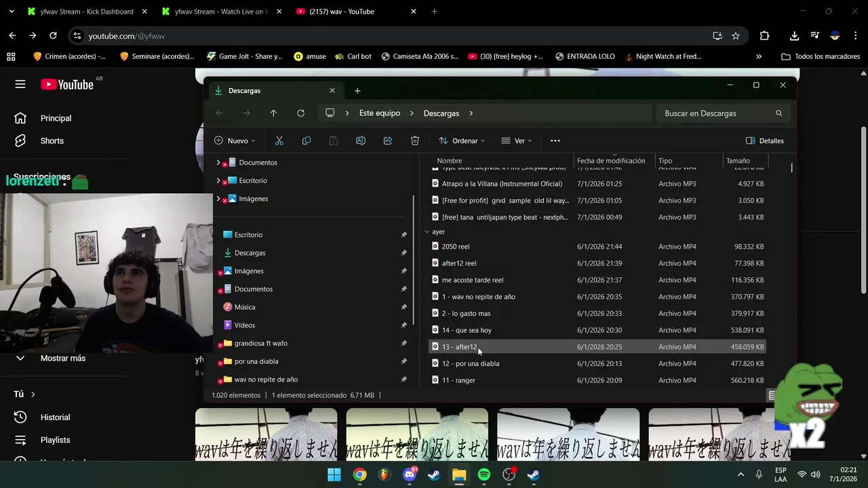Expand the Escritorio tree node at the top
Viewport: 868px width, 488px height.
(218, 180)
